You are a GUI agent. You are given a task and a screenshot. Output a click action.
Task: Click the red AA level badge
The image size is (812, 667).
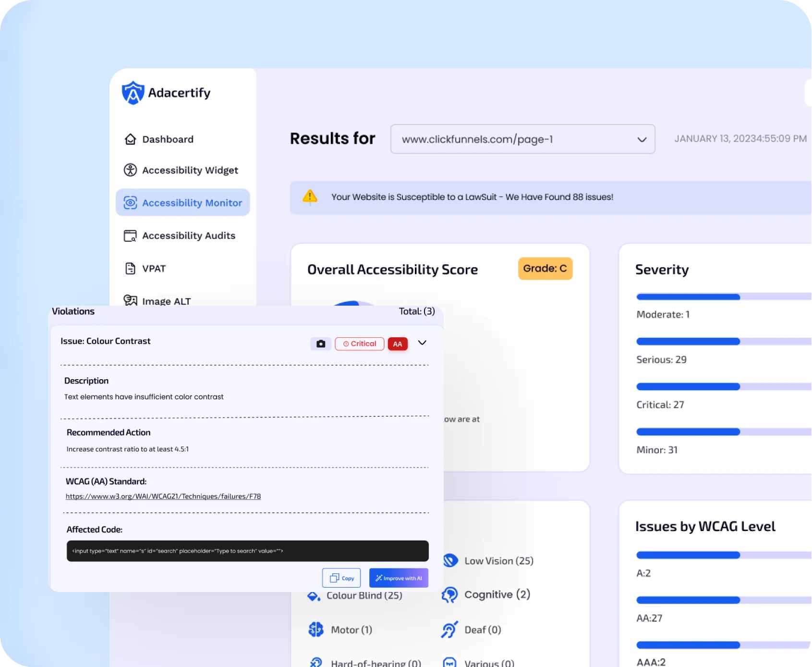click(x=398, y=344)
